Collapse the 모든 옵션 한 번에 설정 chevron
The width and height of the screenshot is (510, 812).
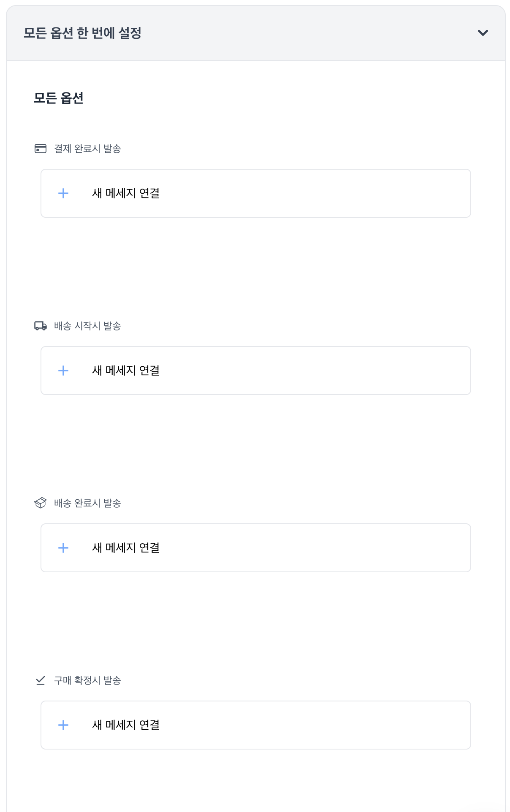483,33
